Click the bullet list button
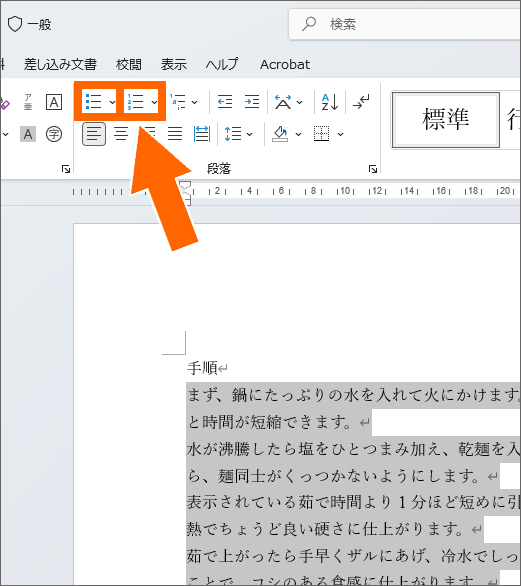This screenshot has width=521, height=586. click(x=93, y=102)
